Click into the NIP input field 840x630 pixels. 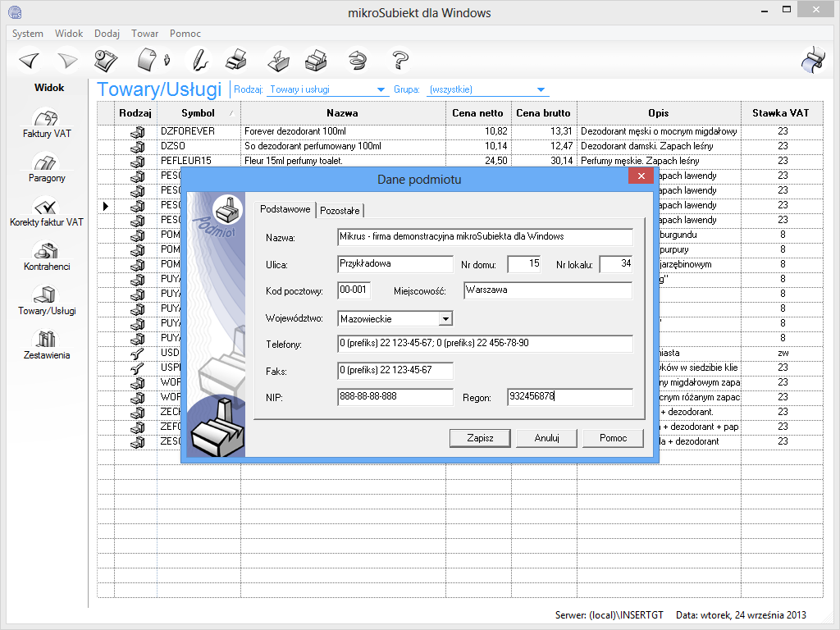[x=395, y=397]
